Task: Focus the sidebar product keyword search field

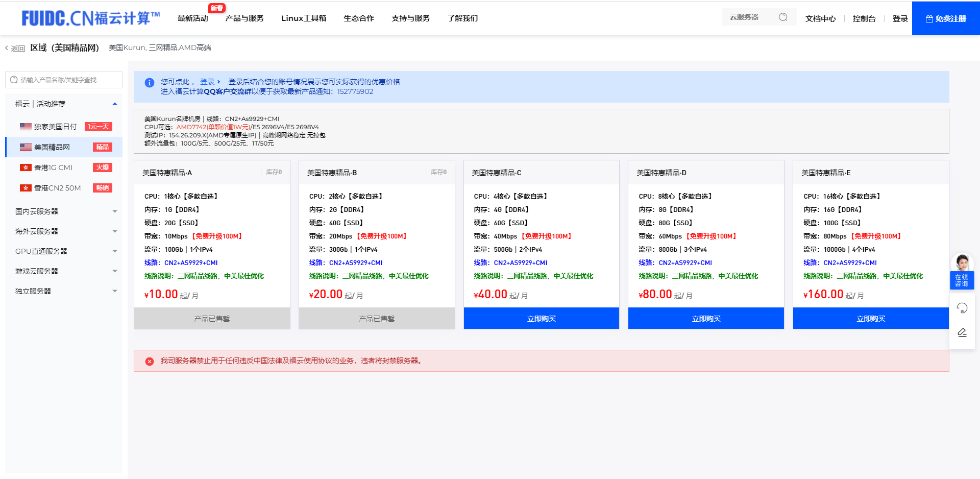Action: point(64,80)
